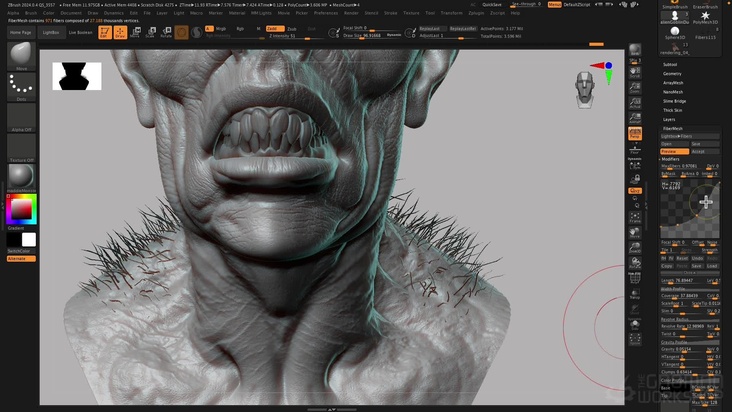
Task: Select the Rotate tool in top shelf
Action: pos(166,32)
